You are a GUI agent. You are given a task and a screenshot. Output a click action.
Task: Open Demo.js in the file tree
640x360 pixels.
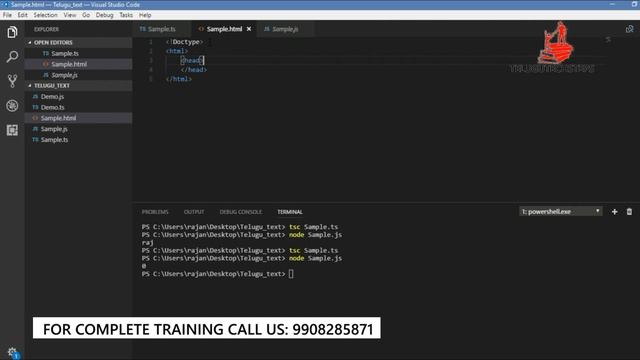(78, 97)
